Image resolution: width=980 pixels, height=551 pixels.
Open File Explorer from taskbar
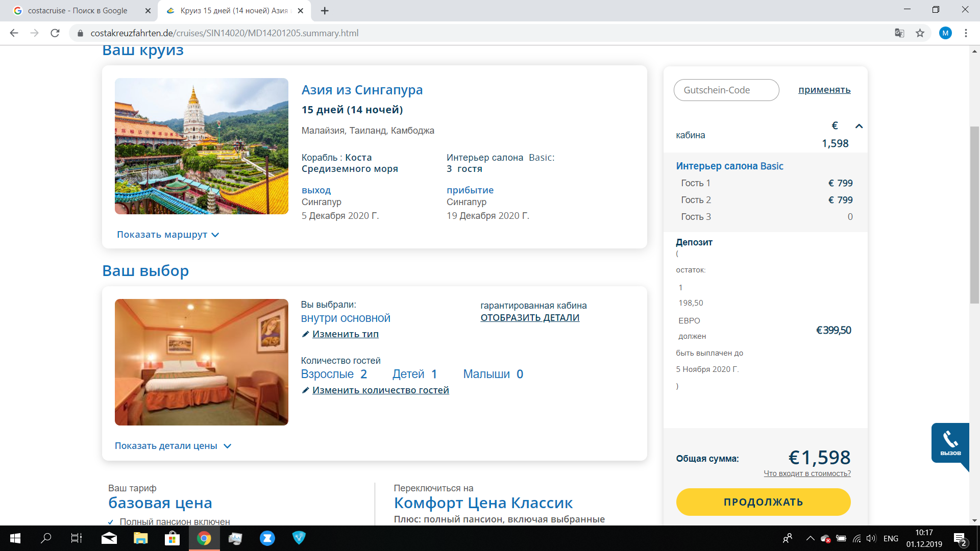pyautogui.click(x=141, y=538)
